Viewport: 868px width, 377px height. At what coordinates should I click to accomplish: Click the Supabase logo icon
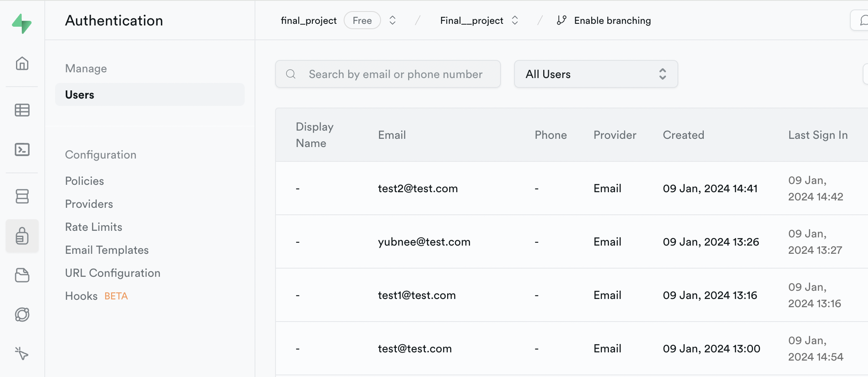tap(22, 23)
